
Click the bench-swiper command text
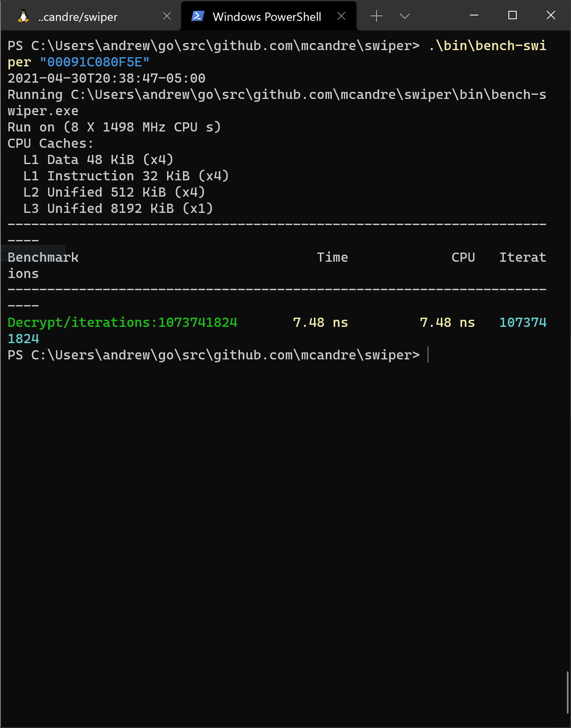pos(486,46)
